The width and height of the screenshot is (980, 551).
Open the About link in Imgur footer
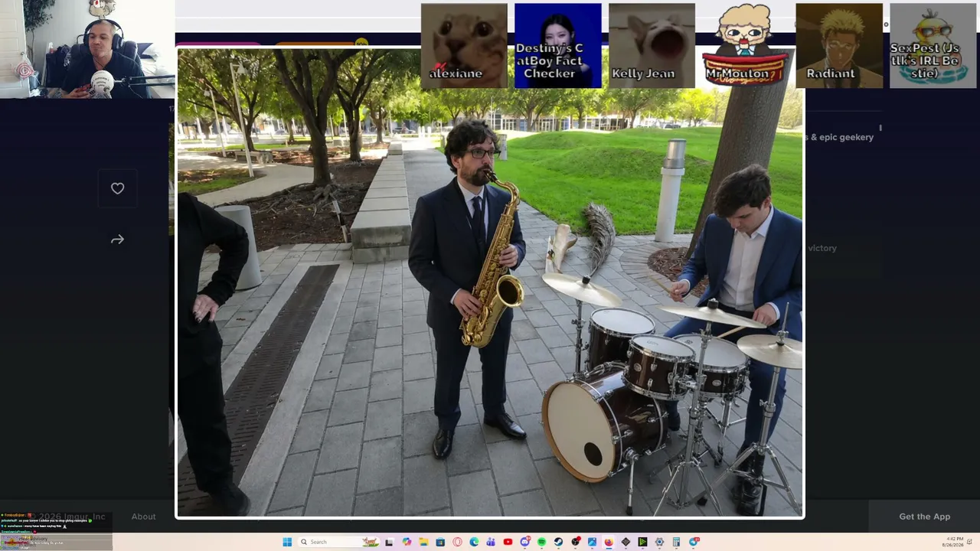pos(143,517)
